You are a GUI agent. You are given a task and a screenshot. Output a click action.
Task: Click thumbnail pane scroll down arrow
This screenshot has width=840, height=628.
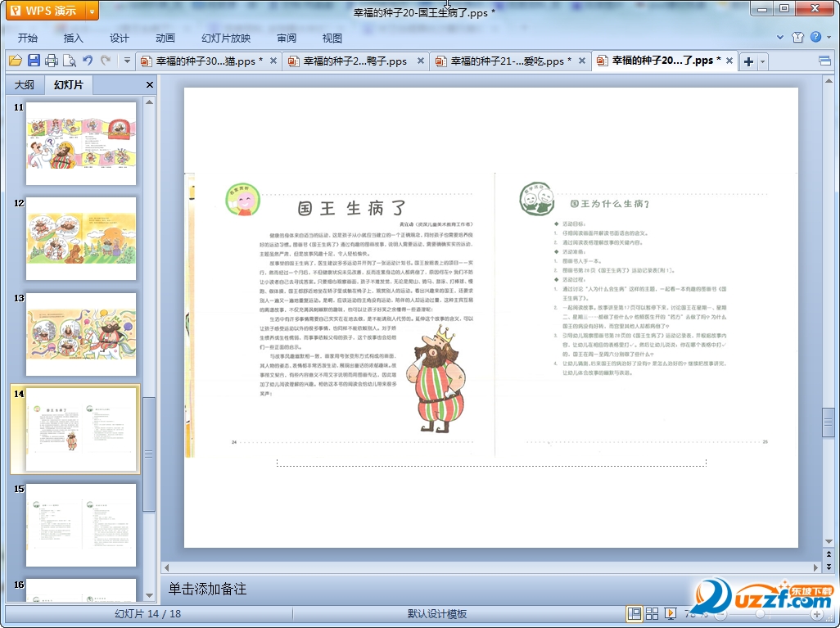(x=150, y=595)
